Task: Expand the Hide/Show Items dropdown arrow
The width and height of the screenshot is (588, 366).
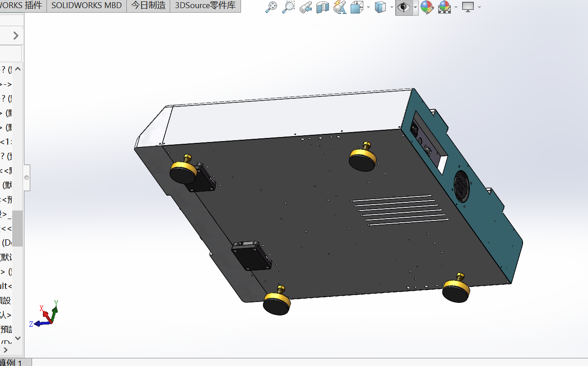Action: pyautogui.click(x=415, y=8)
